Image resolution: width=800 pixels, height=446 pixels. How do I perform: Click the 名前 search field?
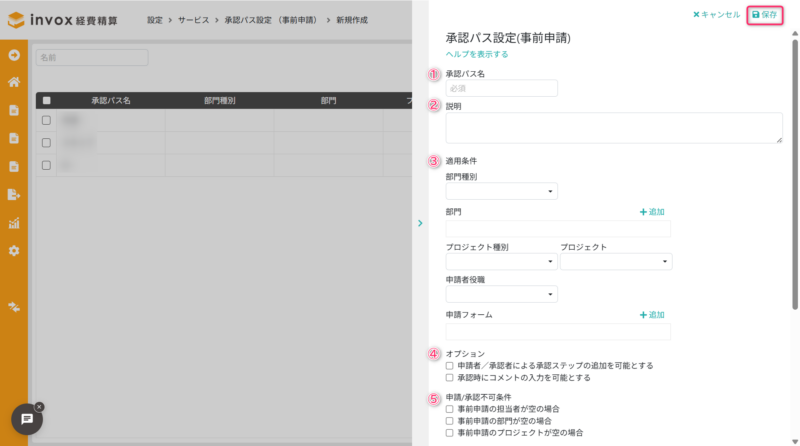click(92, 58)
